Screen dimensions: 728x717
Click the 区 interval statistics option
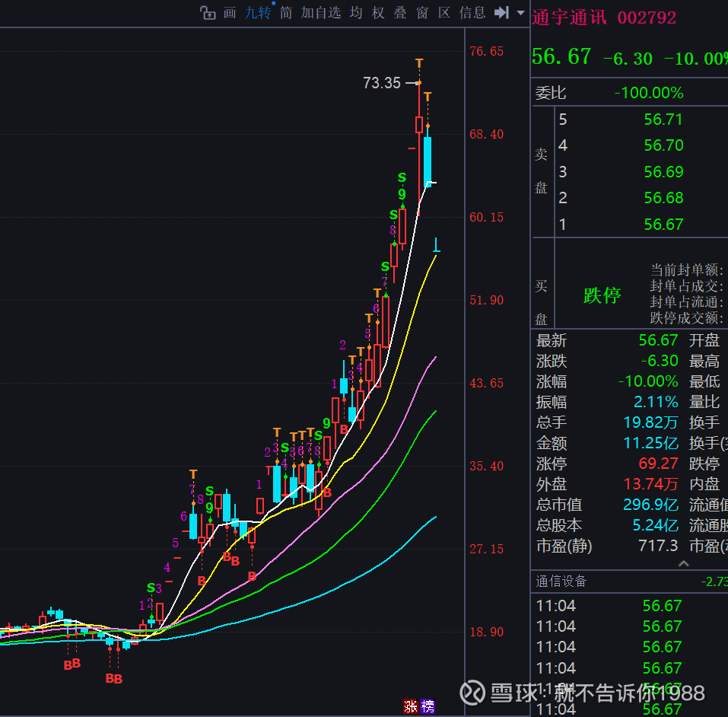click(x=444, y=12)
